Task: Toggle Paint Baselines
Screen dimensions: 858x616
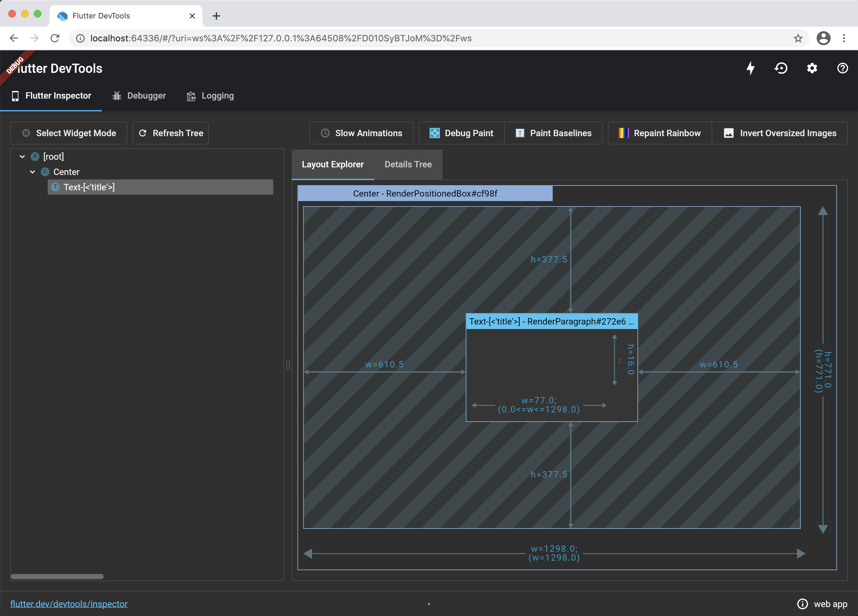Action: point(520,133)
